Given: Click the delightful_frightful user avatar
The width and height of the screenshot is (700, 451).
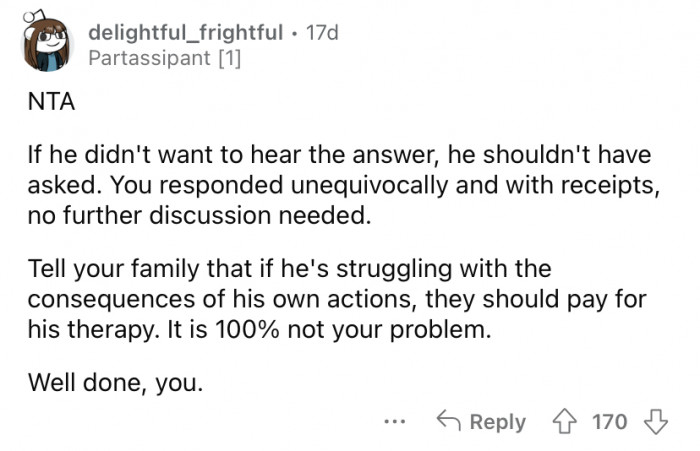Looking at the screenshot, I should (45, 45).
